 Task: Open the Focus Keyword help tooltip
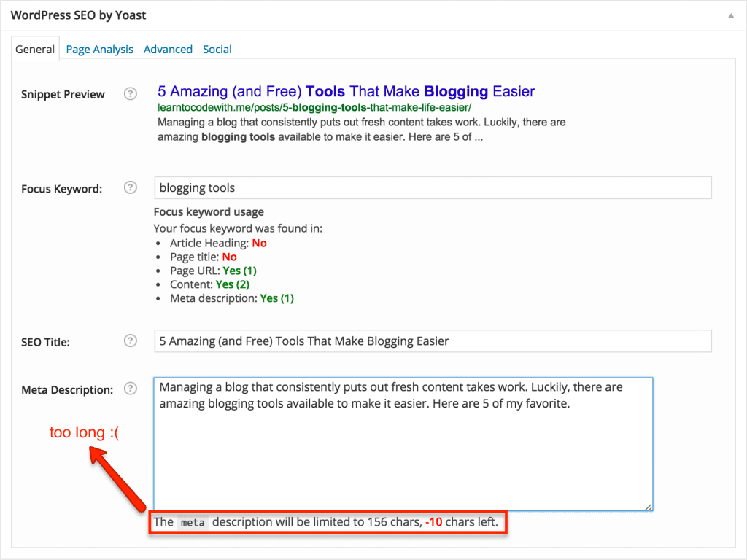click(x=130, y=187)
